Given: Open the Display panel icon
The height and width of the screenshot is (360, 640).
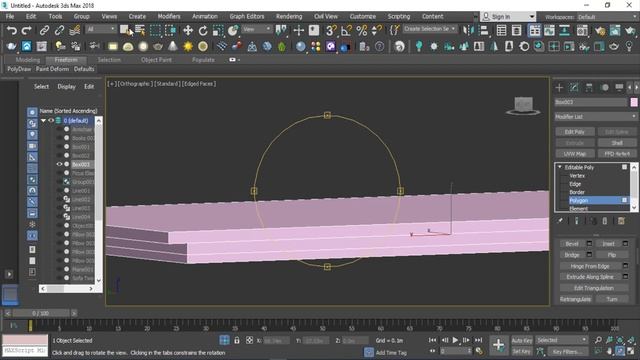Looking at the screenshot, I should pos(619,87).
